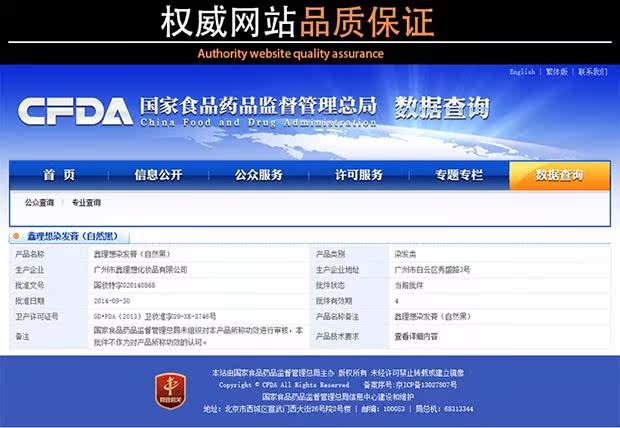
Task: Click the 产品名称备注 label
Action: [337, 316]
